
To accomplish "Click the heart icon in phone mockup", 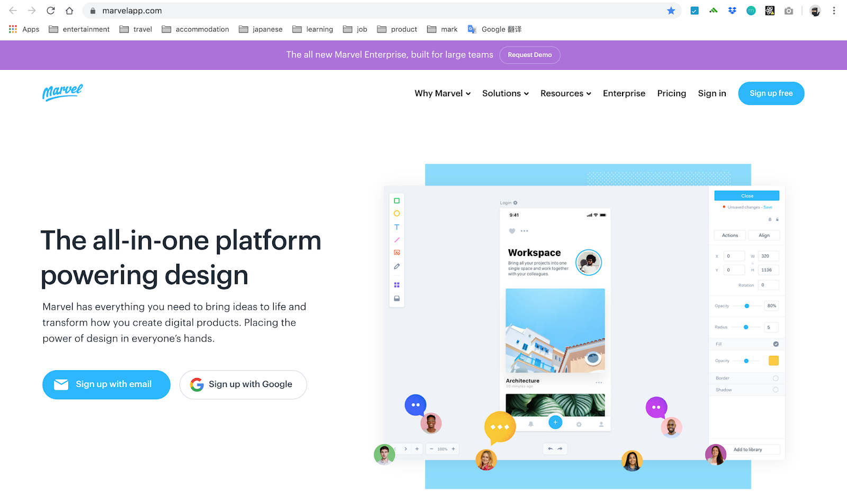I will click(x=512, y=231).
